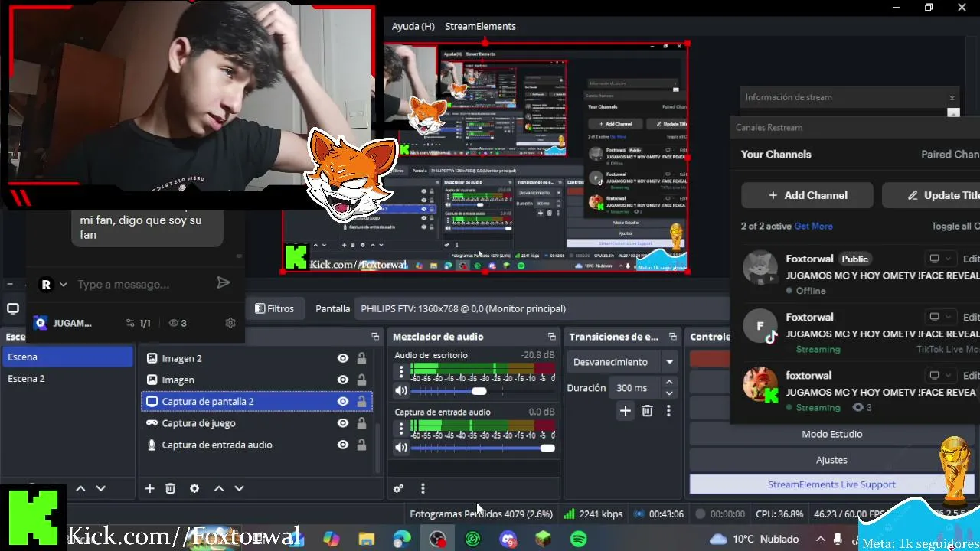
Task: Pop out the Transiciones de escena dock
Action: [x=673, y=337]
